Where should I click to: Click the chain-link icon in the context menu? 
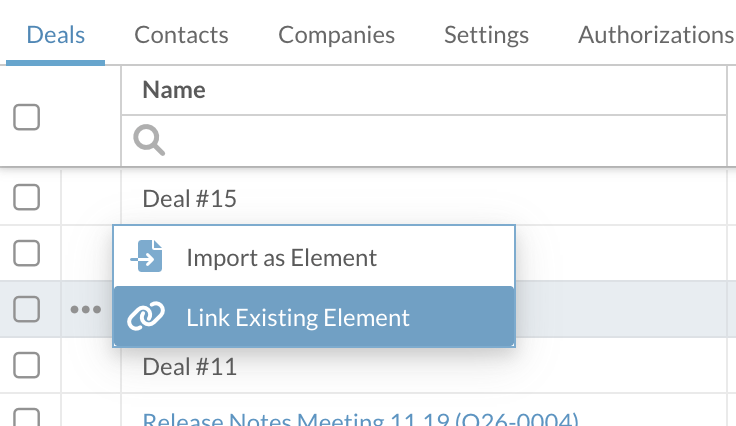[x=146, y=317]
